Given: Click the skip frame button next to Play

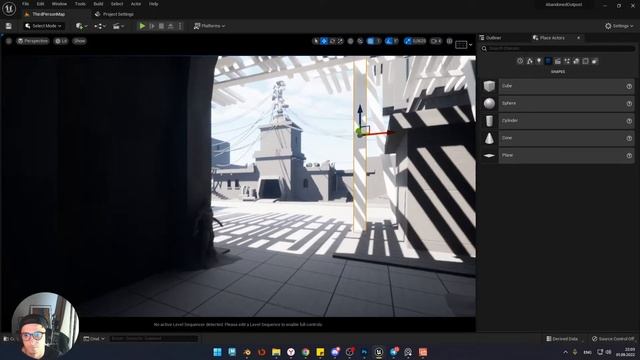Looking at the screenshot, I should tap(152, 26).
